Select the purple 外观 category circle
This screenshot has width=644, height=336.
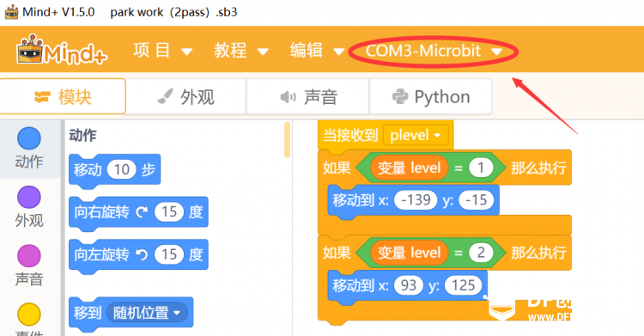(x=28, y=197)
